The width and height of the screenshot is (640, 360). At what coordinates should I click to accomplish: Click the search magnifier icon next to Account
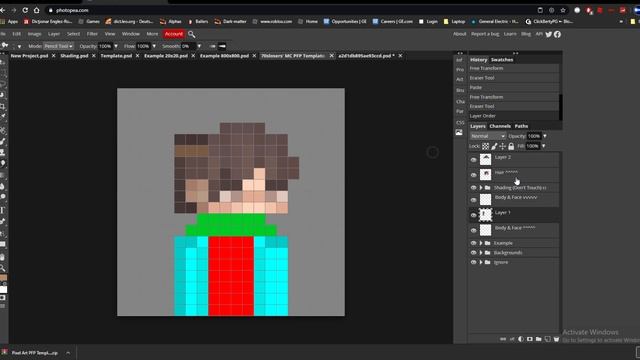click(x=191, y=34)
